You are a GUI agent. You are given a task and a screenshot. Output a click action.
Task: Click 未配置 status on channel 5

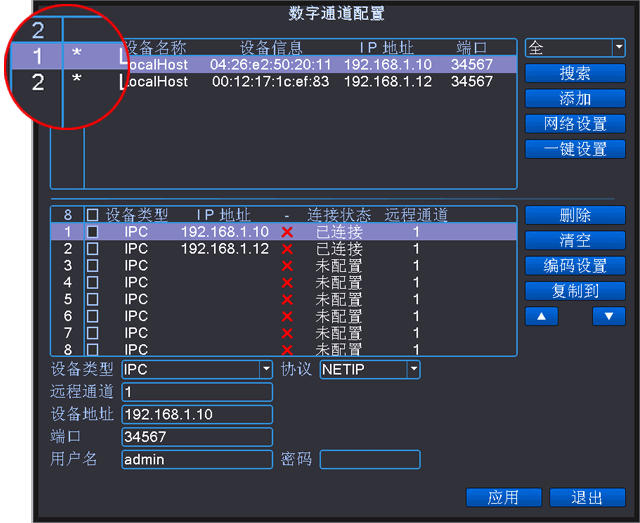339,300
